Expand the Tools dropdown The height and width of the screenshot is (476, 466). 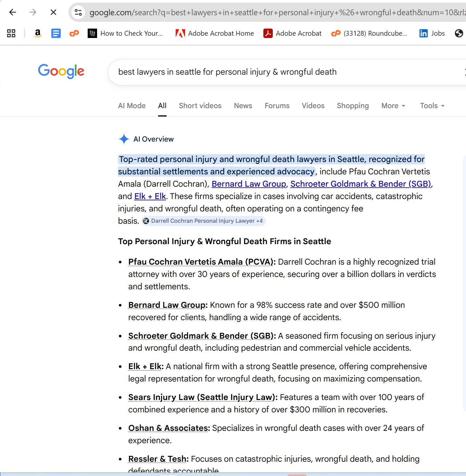(x=432, y=106)
